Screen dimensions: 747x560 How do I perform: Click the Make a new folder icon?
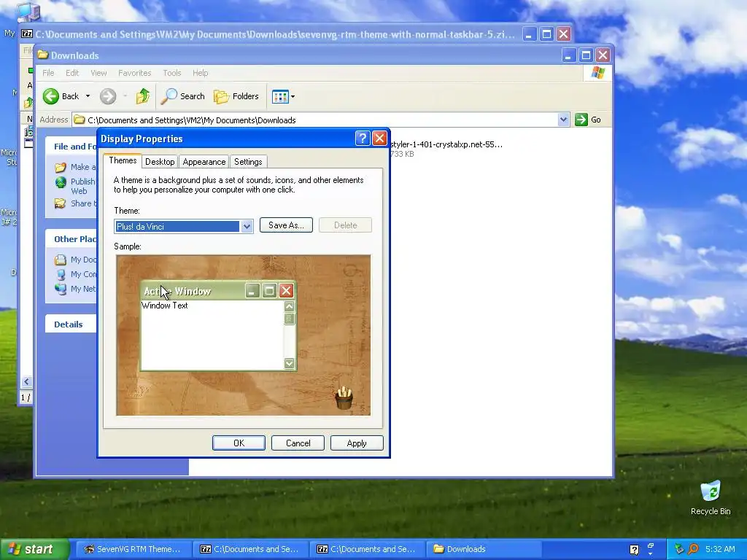point(60,167)
